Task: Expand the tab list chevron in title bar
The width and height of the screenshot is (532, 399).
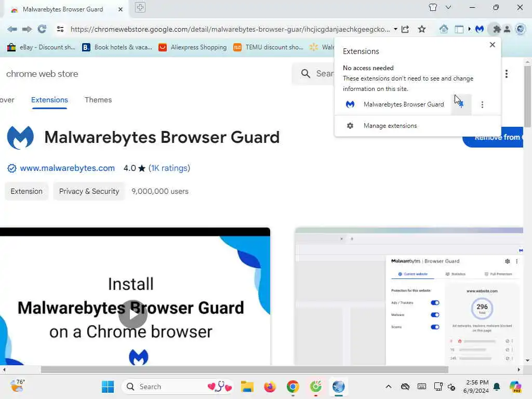Action: pos(448,7)
